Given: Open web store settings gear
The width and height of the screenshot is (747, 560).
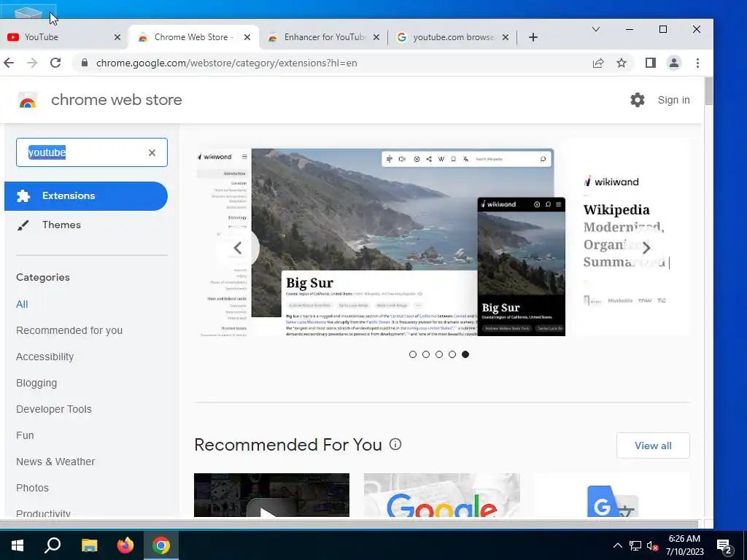Looking at the screenshot, I should click(x=637, y=100).
